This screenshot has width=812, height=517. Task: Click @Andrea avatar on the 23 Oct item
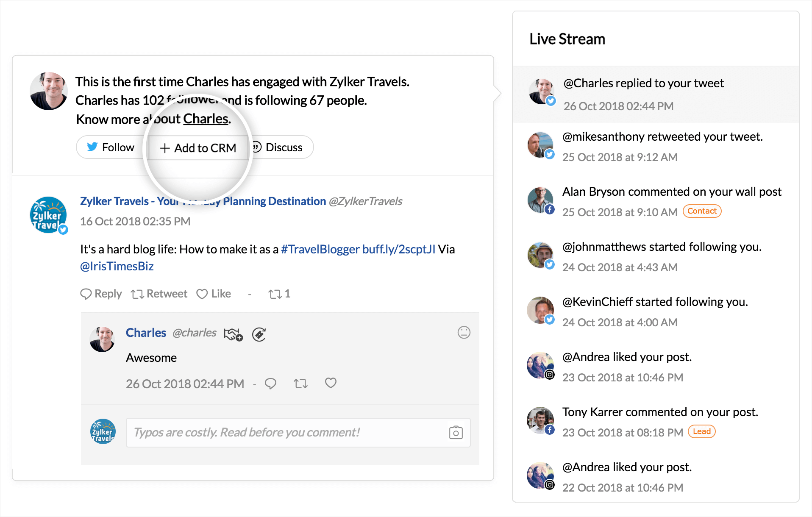coord(540,365)
